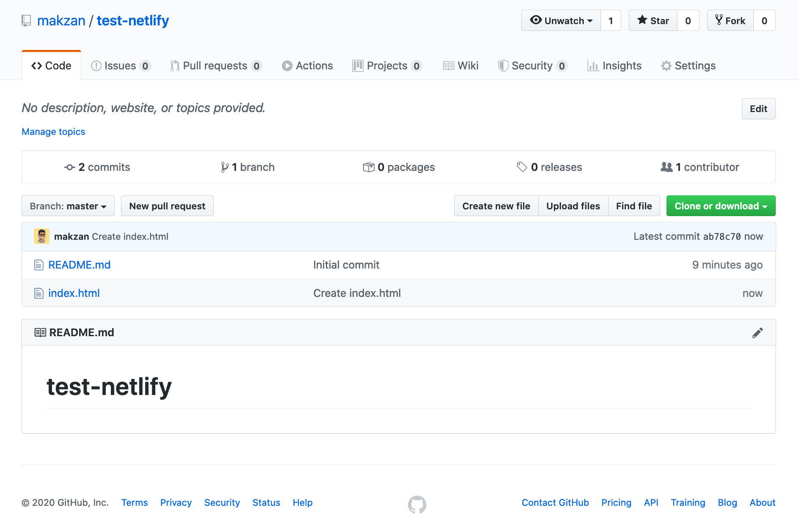Screen dimensions: 799x532
Task: Switch to the Issues tab
Action: pos(120,66)
